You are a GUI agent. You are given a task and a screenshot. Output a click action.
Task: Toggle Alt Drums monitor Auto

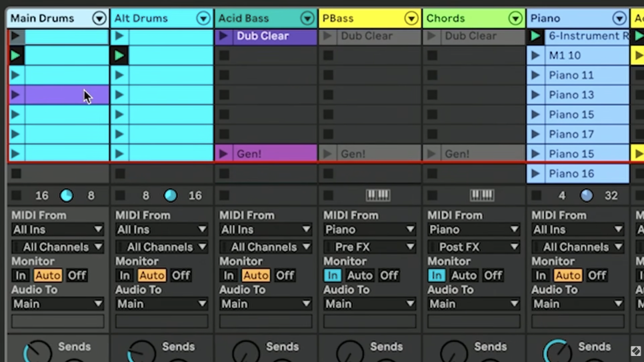[x=151, y=276]
